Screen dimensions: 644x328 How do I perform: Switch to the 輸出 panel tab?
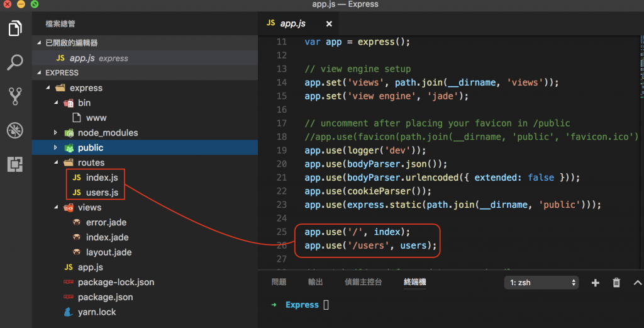click(x=316, y=282)
